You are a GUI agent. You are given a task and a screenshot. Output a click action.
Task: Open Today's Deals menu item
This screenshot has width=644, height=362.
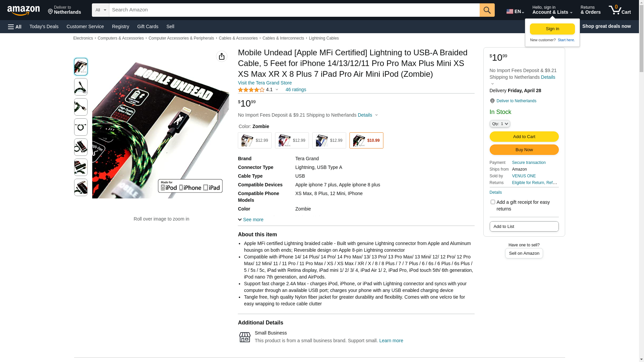pos(44,26)
